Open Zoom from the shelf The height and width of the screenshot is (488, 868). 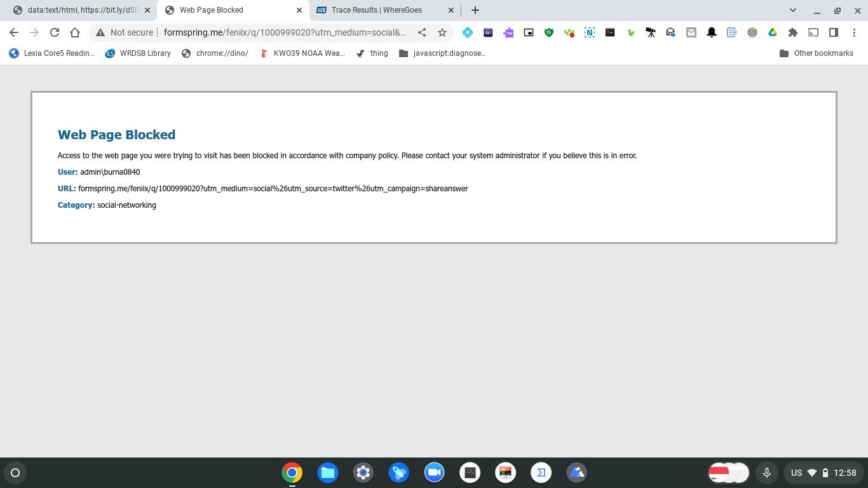click(x=435, y=473)
